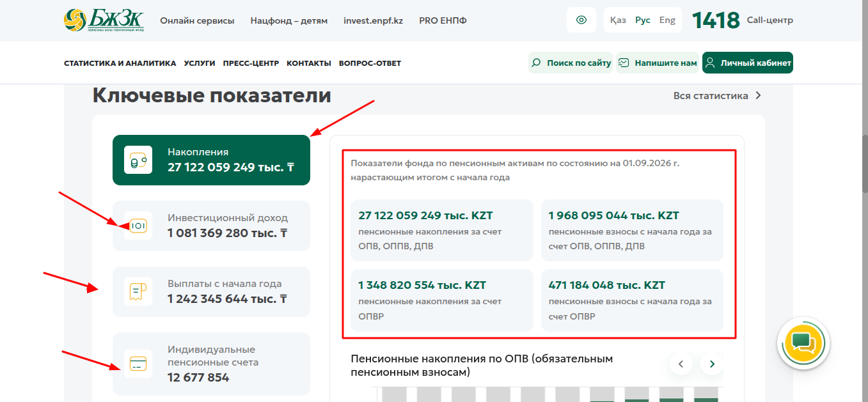This screenshot has width=868, height=402.
Task: Click the 27 122 059 249 тыс. KZT value
Action: [425, 215]
